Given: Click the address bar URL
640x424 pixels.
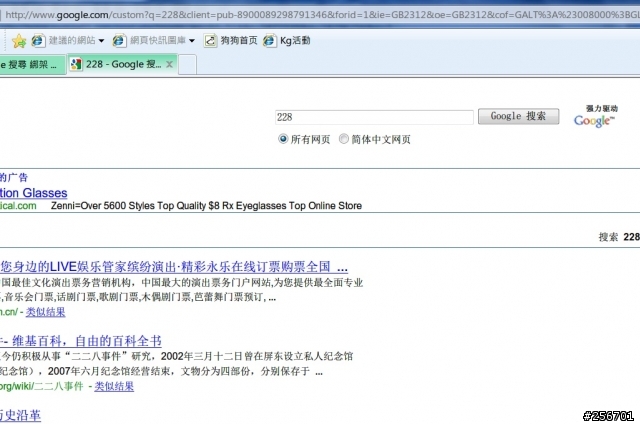Looking at the screenshot, I should [322, 15].
